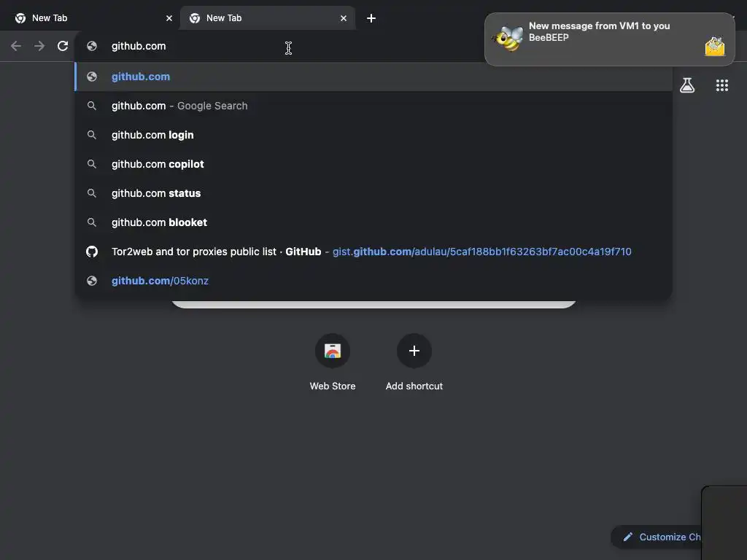Open a new tab with plus button

(x=371, y=18)
